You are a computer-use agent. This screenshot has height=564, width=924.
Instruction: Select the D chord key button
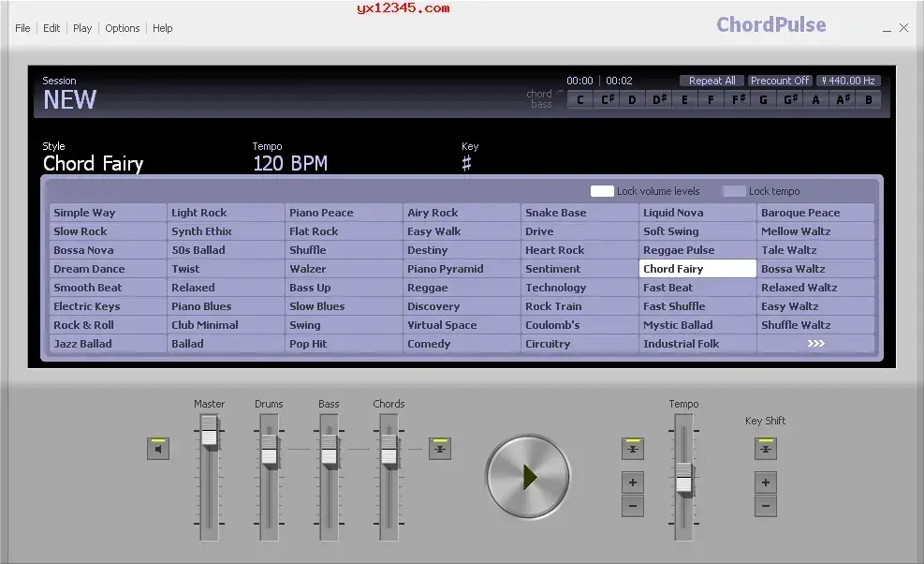(x=632, y=99)
